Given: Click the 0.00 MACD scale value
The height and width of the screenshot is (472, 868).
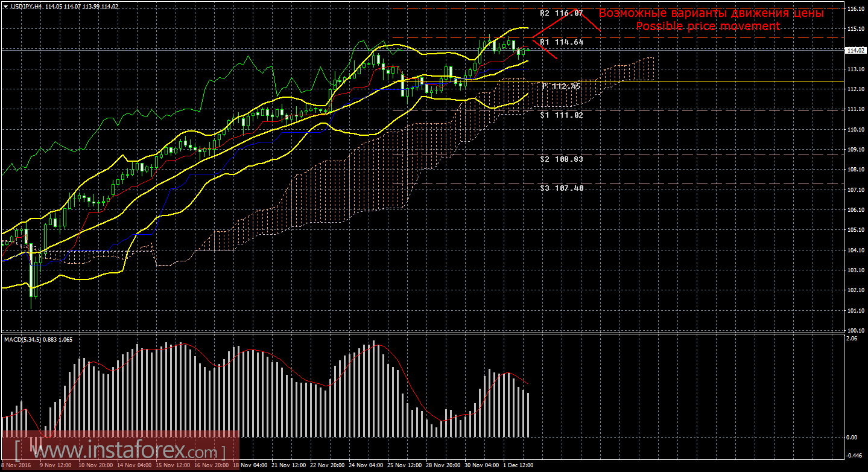Looking at the screenshot, I should 852,437.
